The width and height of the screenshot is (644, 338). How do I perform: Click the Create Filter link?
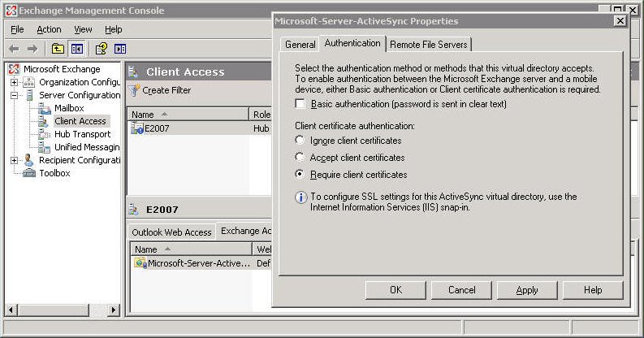(166, 90)
